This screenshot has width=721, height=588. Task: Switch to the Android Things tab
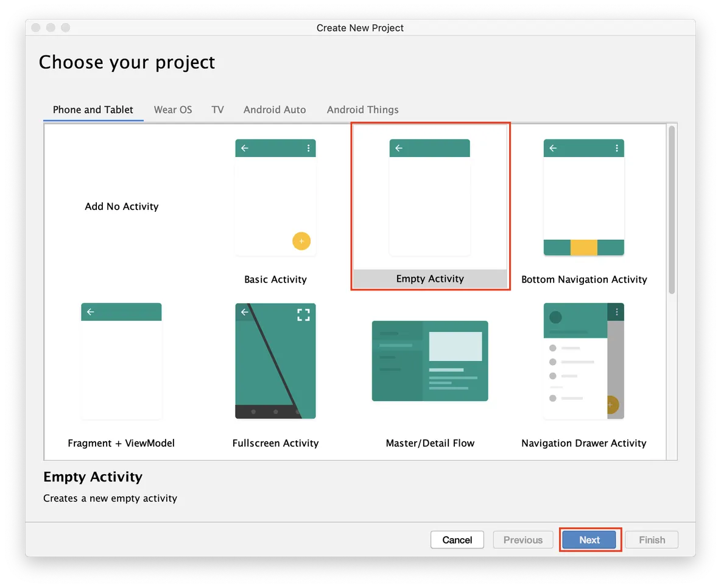click(x=363, y=110)
